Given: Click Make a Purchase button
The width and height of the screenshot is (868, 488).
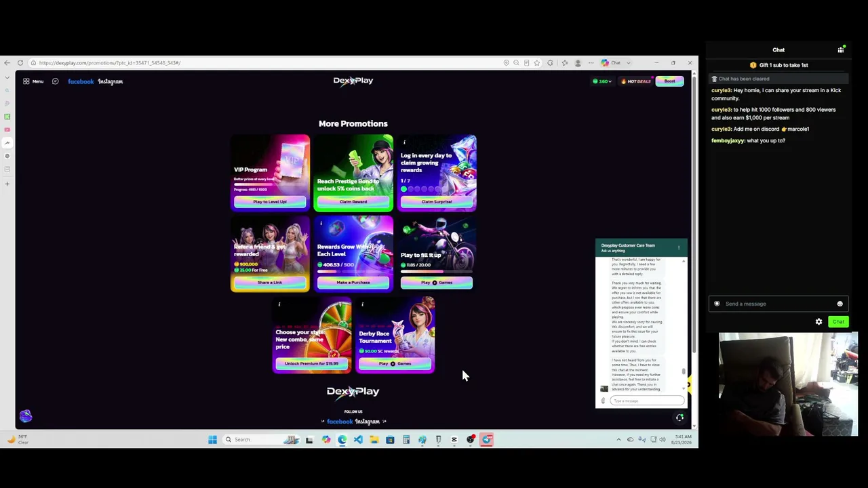Looking at the screenshot, I should tap(353, 283).
